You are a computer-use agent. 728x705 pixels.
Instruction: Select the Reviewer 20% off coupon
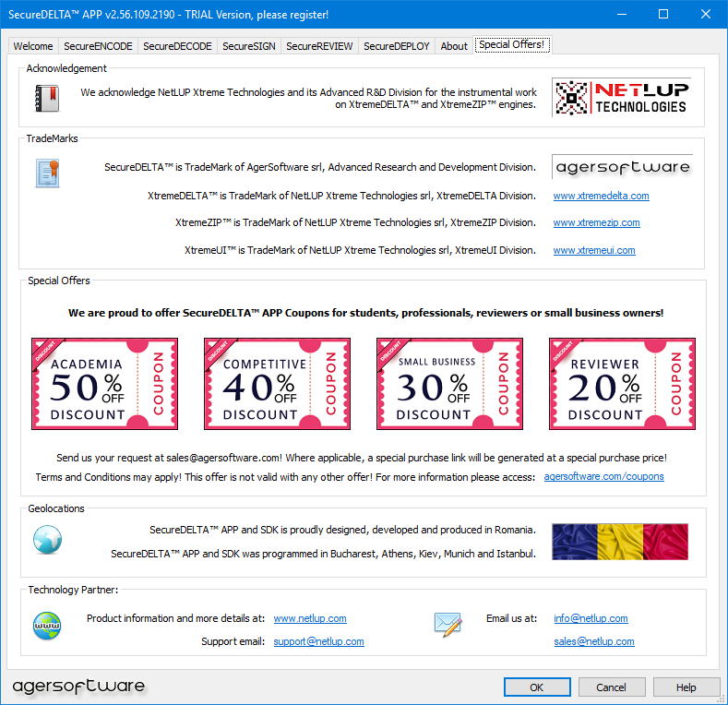[x=622, y=384]
